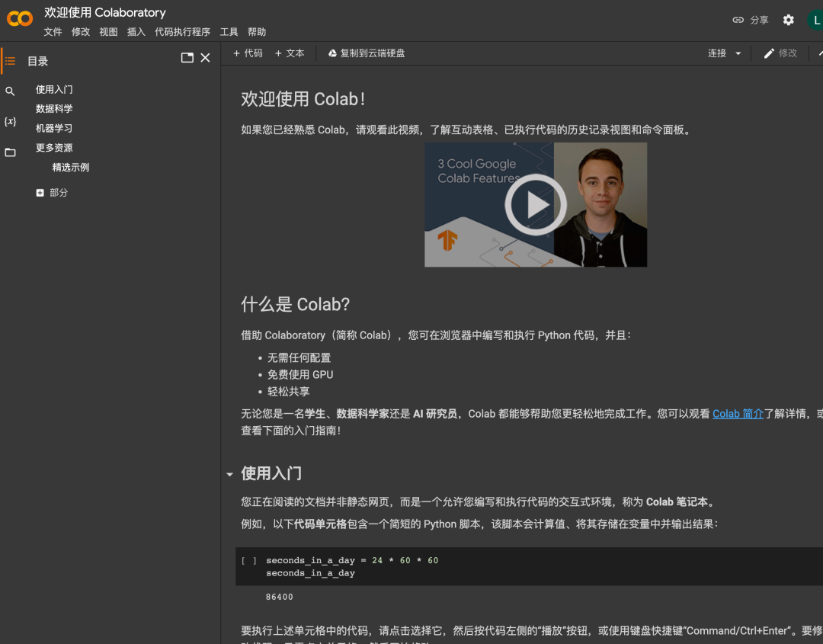The width and height of the screenshot is (823, 644).
Task: Open the 帮助 menu
Action: pyautogui.click(x=257, y=32)
